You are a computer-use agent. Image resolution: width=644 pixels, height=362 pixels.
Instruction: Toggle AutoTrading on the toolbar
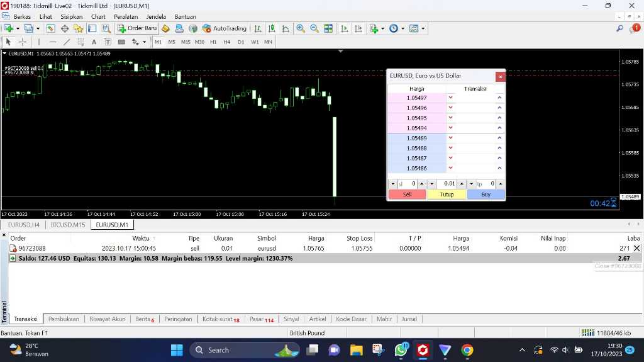tap(225, 28)
